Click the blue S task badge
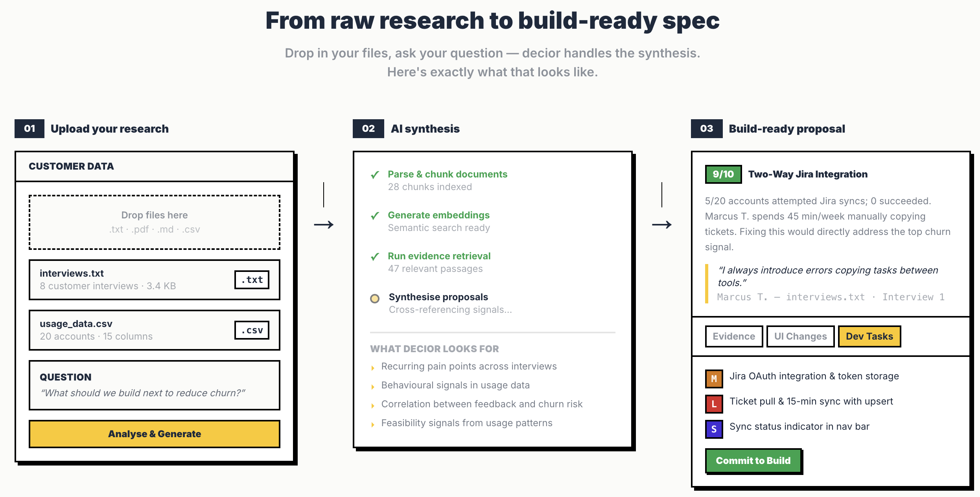 click(x=714, y=429)
